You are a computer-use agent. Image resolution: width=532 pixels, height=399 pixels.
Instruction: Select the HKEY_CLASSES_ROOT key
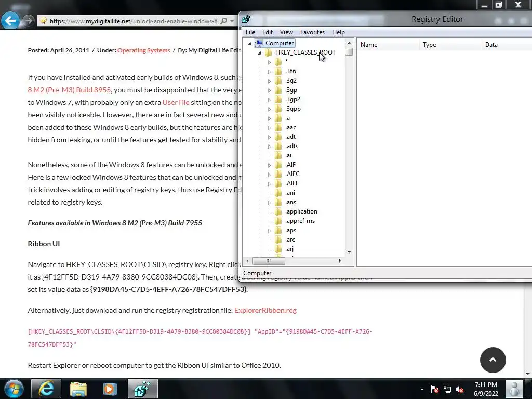[305, 52]
